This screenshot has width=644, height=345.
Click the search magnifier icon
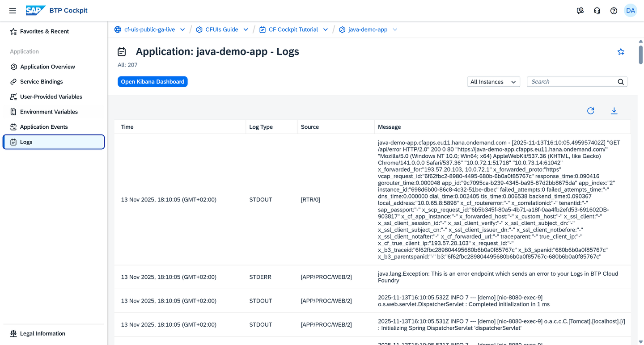click(x=621, y=82)
